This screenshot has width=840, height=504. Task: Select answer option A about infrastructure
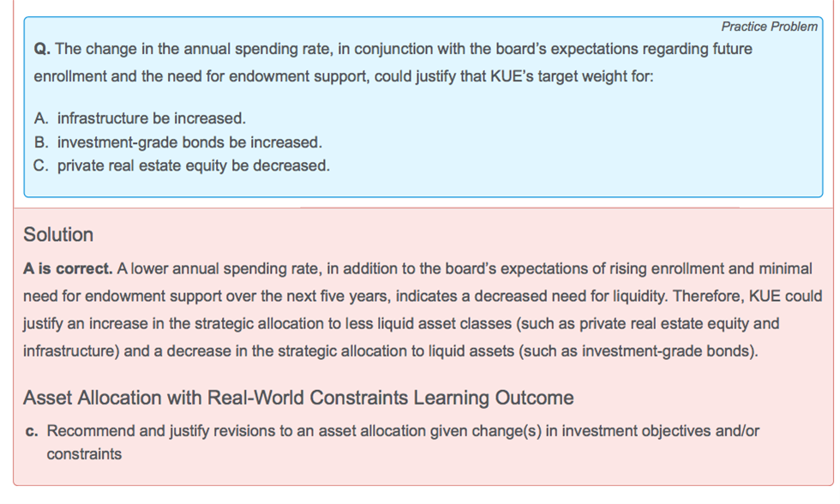[151, 118]
